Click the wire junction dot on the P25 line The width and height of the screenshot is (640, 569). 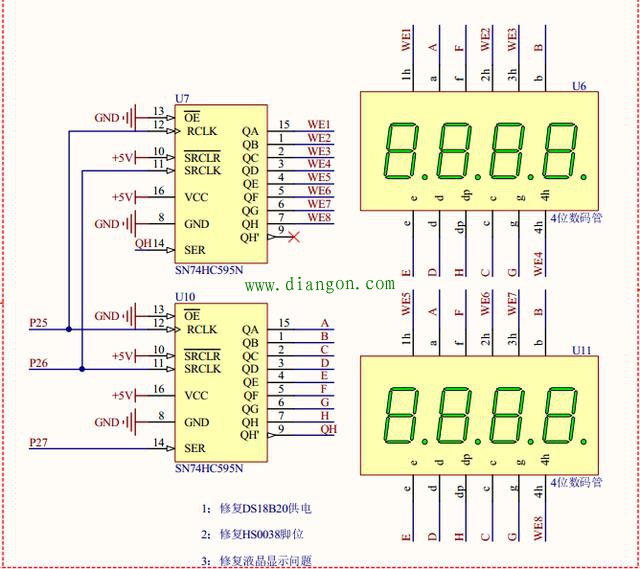point(68,329)
